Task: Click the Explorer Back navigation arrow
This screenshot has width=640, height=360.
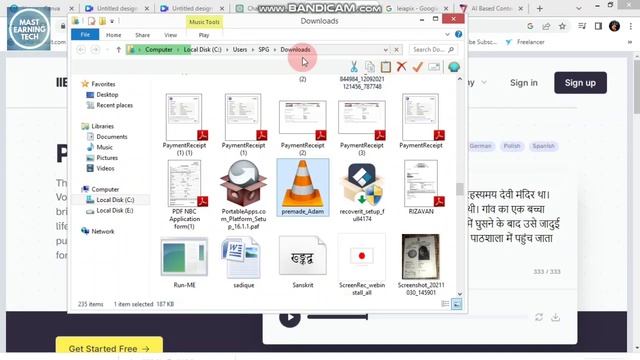Action: tap(81, 50)
